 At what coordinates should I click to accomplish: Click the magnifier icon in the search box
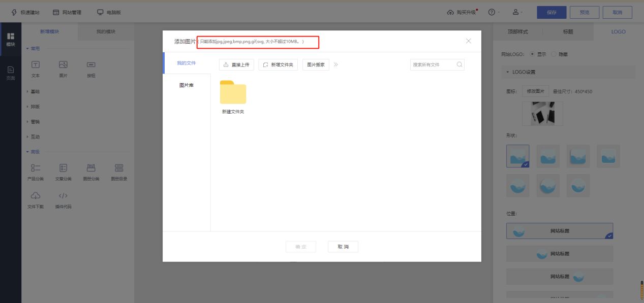pos(459,64)
